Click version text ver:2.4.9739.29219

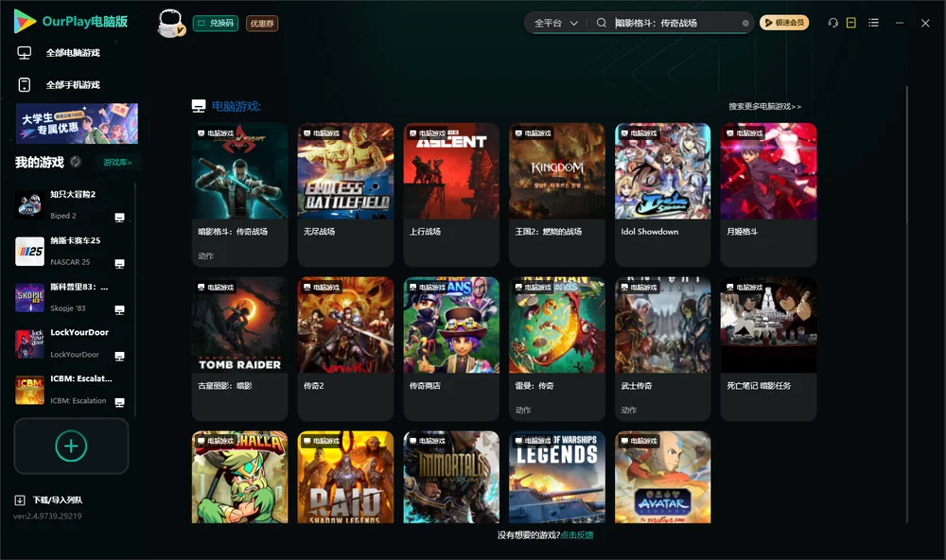pyautogui.click(x=47, y=516)
